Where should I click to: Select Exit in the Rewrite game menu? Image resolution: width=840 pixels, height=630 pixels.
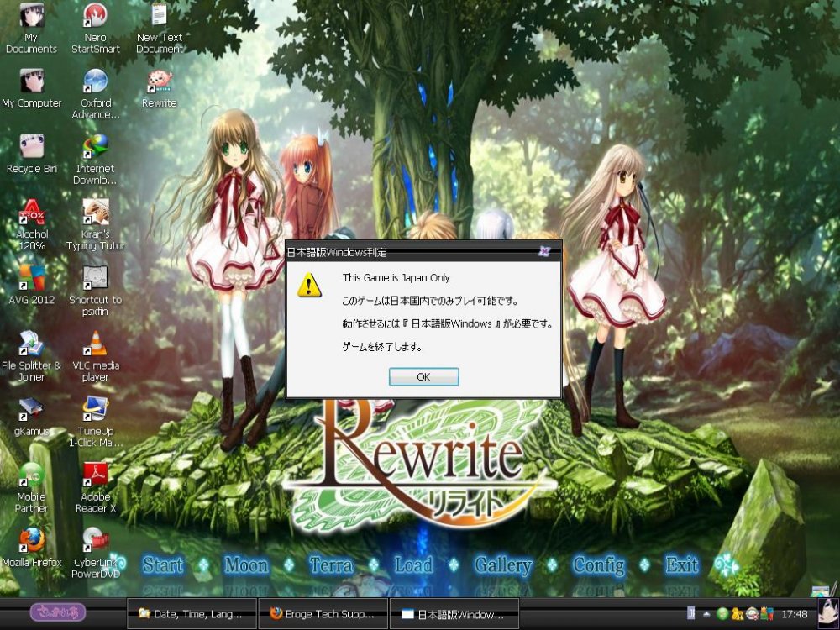[x=681, y=565]
